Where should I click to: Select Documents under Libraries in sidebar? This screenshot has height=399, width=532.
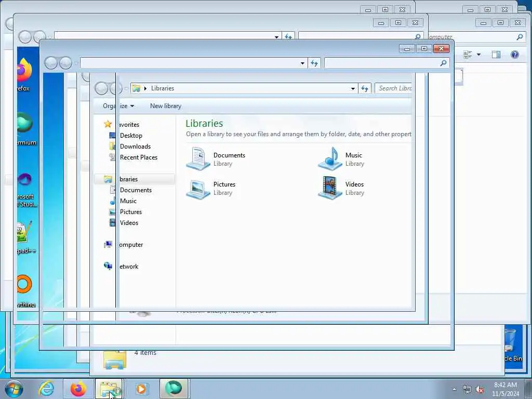(136, 190)
